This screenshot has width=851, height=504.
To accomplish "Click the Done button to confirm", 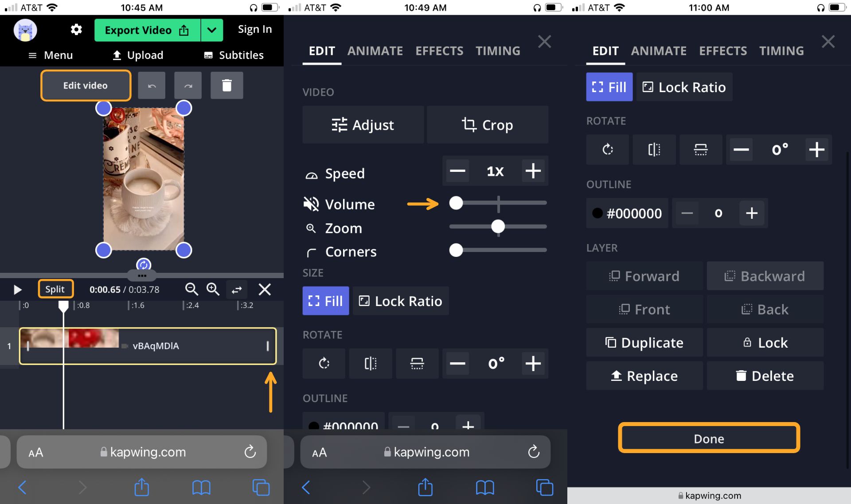I will pyautogui.click(x=709, y=438).
